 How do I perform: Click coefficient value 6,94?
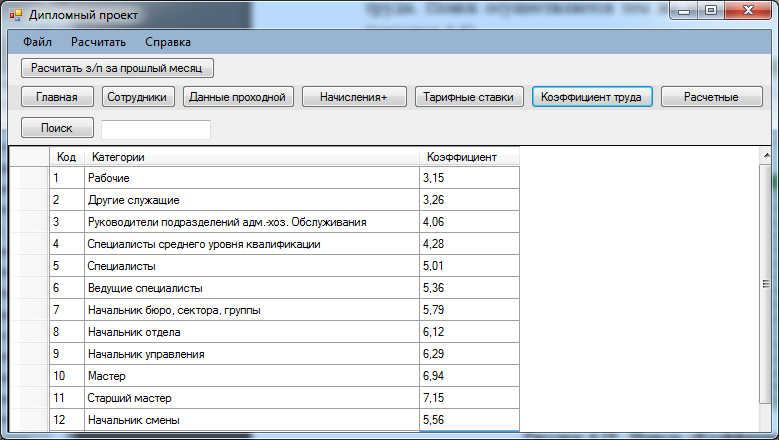(469, 376)
